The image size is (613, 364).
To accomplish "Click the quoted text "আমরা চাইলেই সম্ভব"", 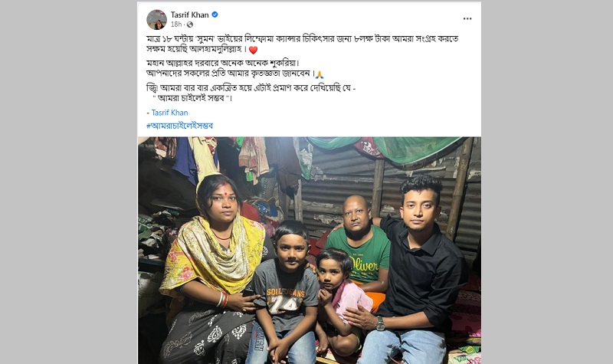I will (x=192, y=99).
